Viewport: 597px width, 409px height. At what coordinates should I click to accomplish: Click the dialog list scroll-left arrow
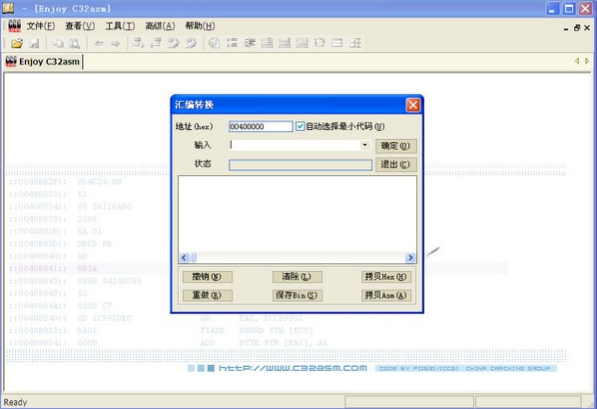tap(184, 258)
